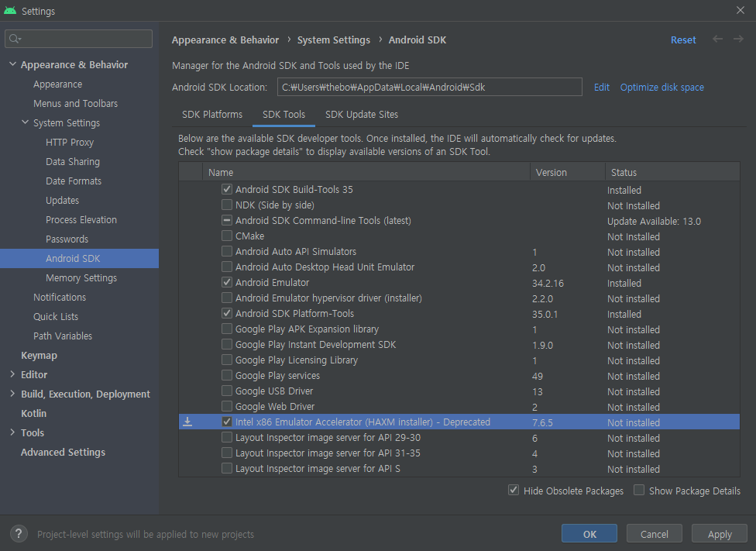The image size is (756, 551).
Task: Open Data Sharing settings
Action: click(x=73, y=161)
